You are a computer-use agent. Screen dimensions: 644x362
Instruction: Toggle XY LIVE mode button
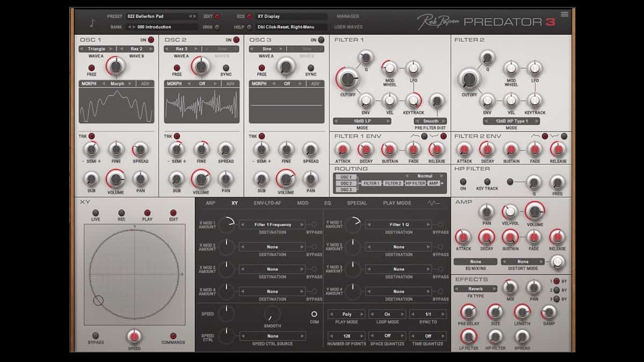pyautogui.click(x=96, y=213)
